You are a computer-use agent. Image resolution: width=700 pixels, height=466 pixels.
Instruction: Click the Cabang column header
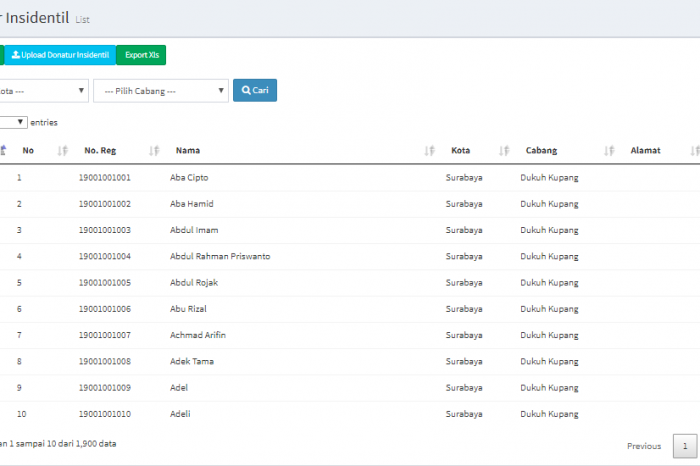pos(541,150)
